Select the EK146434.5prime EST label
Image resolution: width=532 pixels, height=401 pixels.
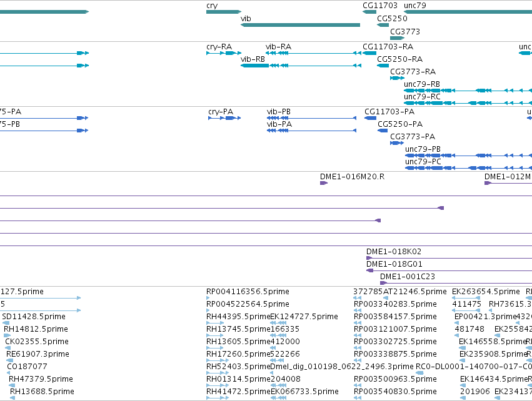tap(494, 380)
